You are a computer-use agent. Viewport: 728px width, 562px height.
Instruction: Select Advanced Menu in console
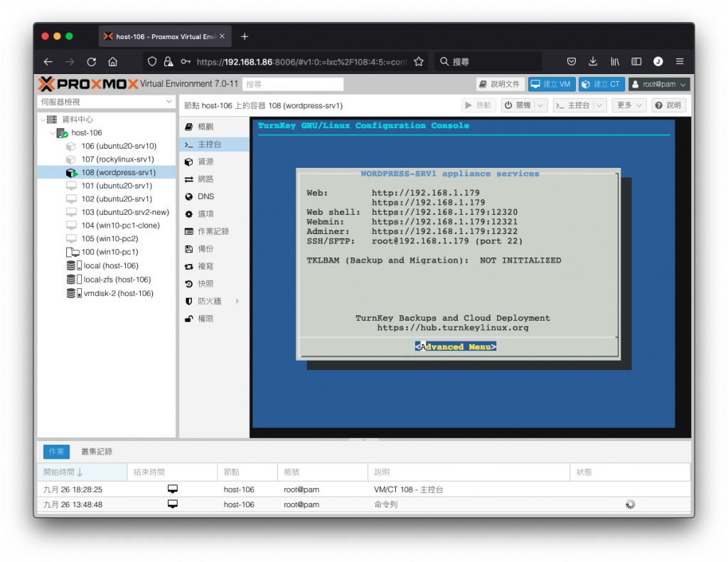[456, 347]
